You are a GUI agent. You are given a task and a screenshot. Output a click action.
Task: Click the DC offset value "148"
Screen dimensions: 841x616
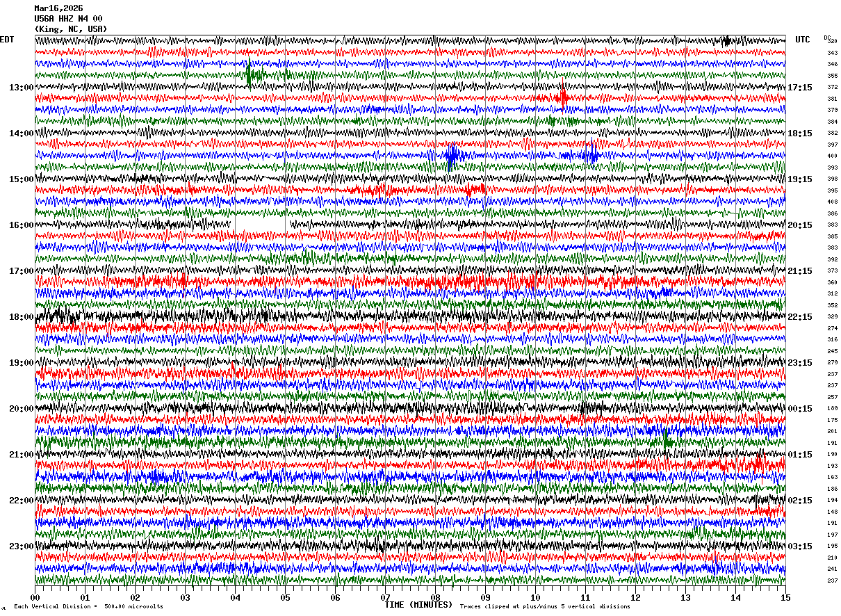point(832,512)
